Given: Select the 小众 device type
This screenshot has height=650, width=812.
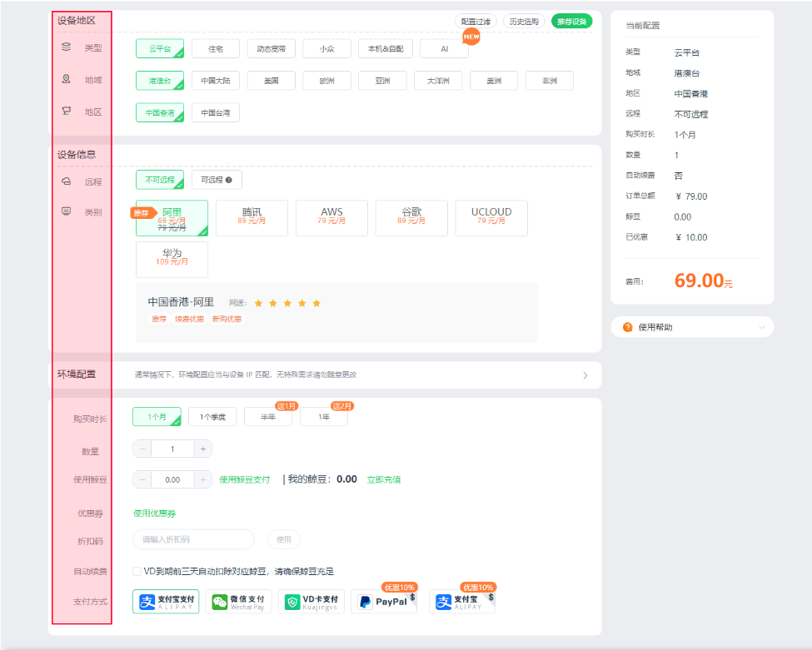Looking at the screenshot, I should 326,48.
